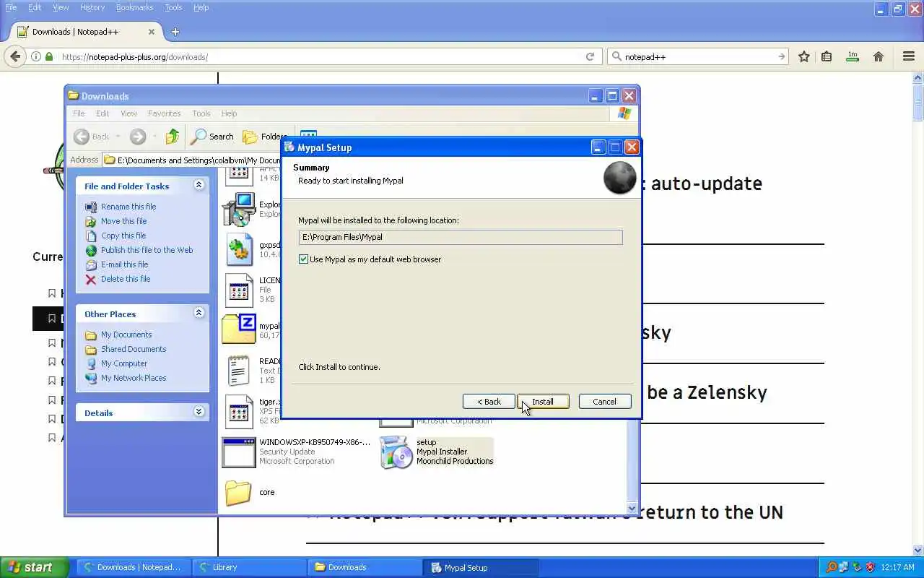The height and width of the screenshot is (578, 924).
Task: Click Move this file link
Action: [123, 221]
